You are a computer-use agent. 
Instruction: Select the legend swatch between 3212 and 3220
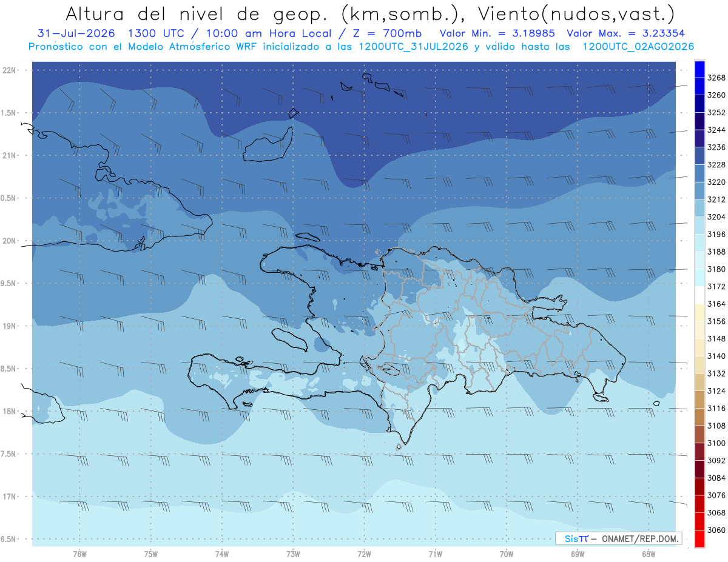point(699,190)
